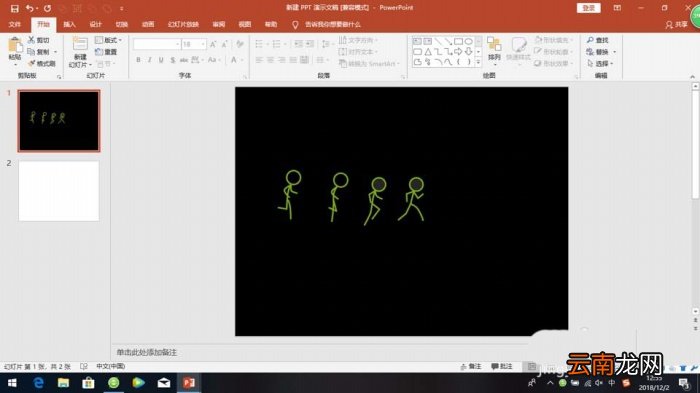Select the Format Painter (格式刷) tool

click(x=42, y=64)
